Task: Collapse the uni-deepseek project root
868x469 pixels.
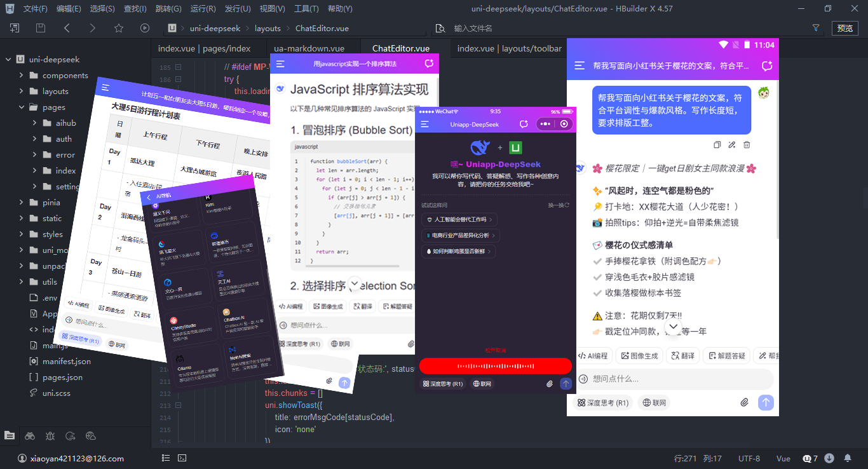Action: (9, 60)
